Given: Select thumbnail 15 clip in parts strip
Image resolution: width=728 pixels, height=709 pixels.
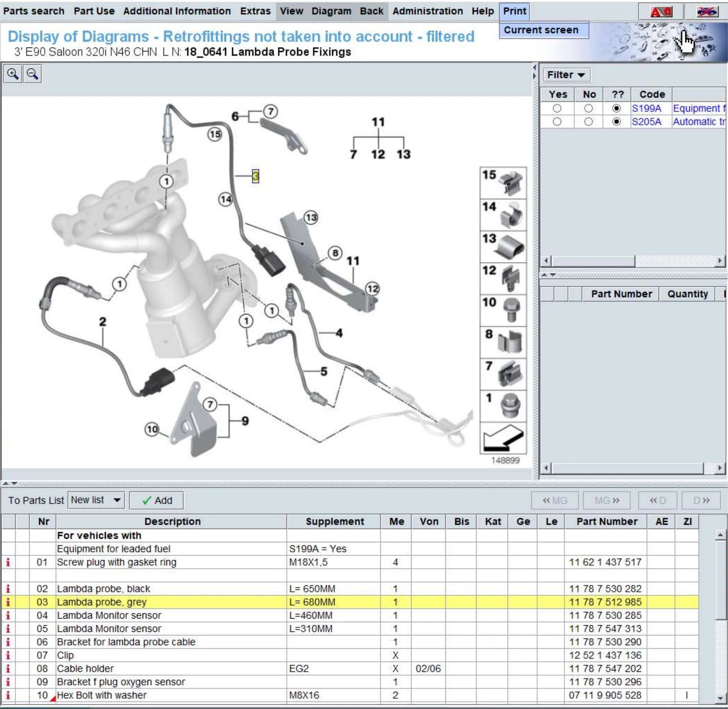Looking at the screenshot, I should coord(503,183).
